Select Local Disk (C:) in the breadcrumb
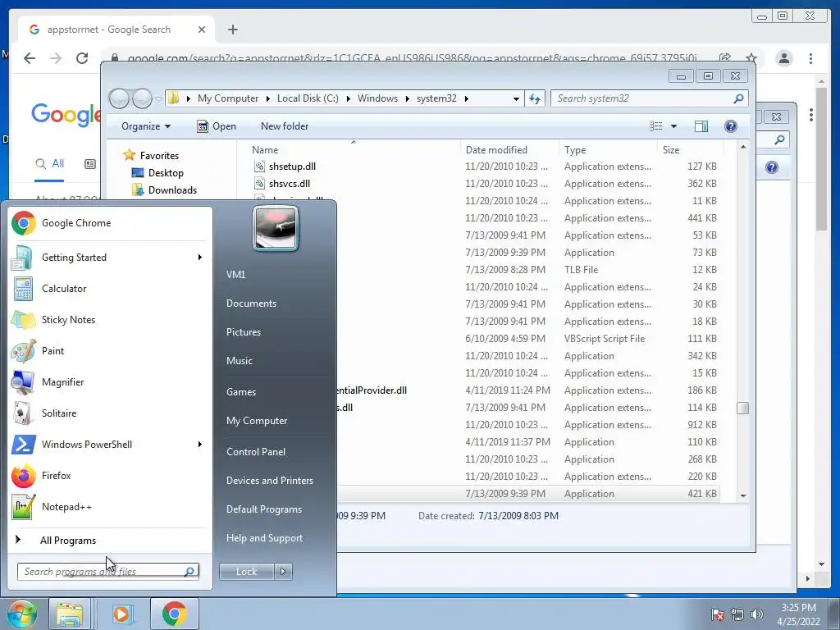The image size is (840, 630). point(308,98)
